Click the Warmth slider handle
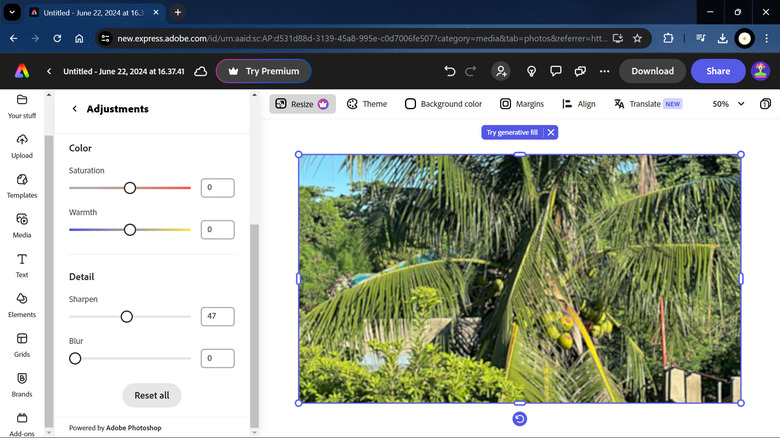 130,229
